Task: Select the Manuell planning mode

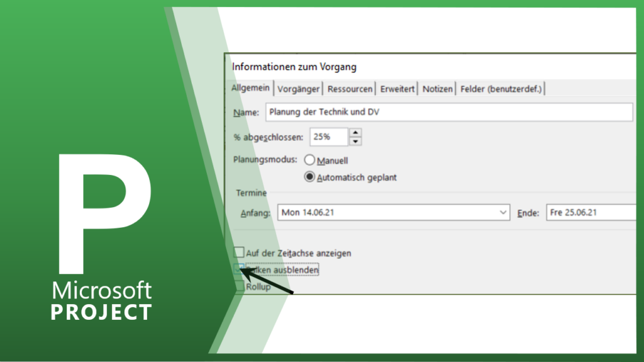Action: (x=309, y=160)
